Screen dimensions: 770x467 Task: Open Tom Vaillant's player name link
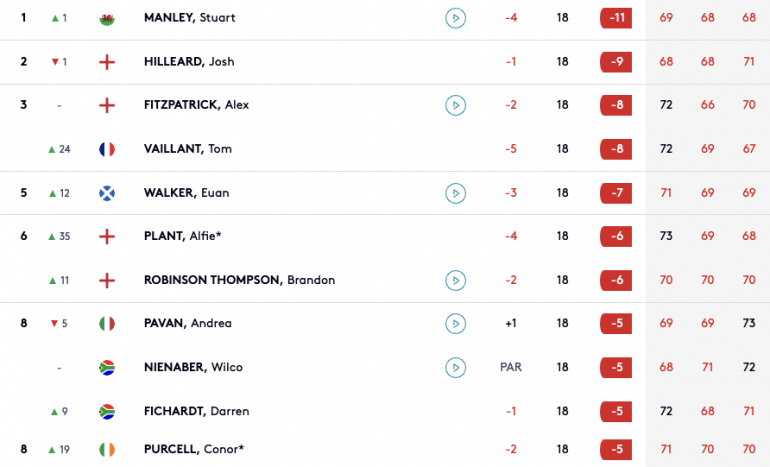188,149
